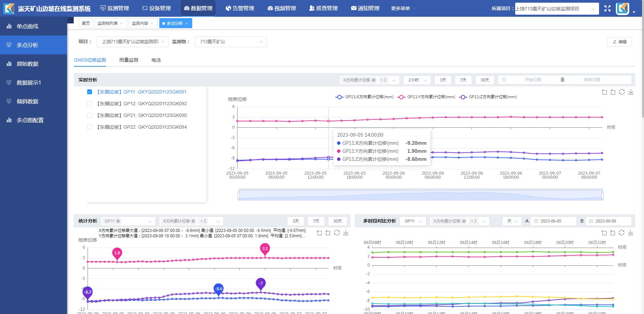
Task: Click the 编辑 button
Action: (x=620, y=42)
